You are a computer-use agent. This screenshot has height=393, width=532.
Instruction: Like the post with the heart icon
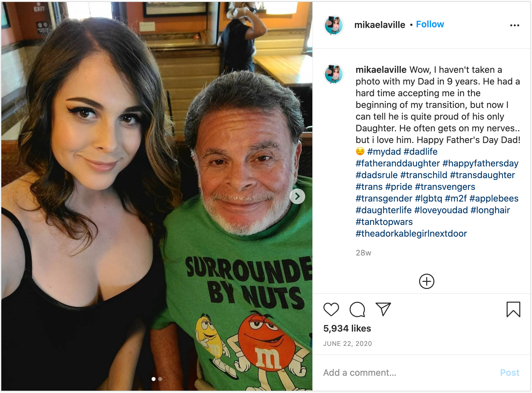pyautogui.click(x=331, y=309)
